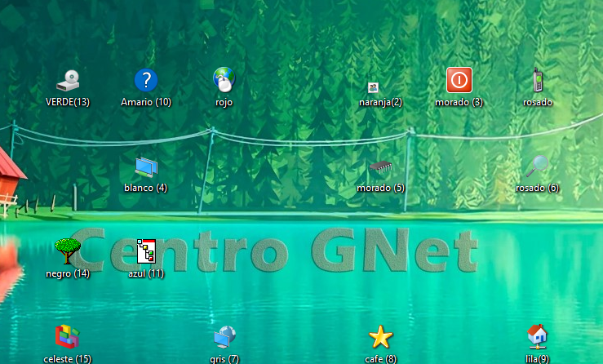Click the "morado (3)" label text
The height and width of the screenshot is (364, 603).
click(x=459, y=102)
